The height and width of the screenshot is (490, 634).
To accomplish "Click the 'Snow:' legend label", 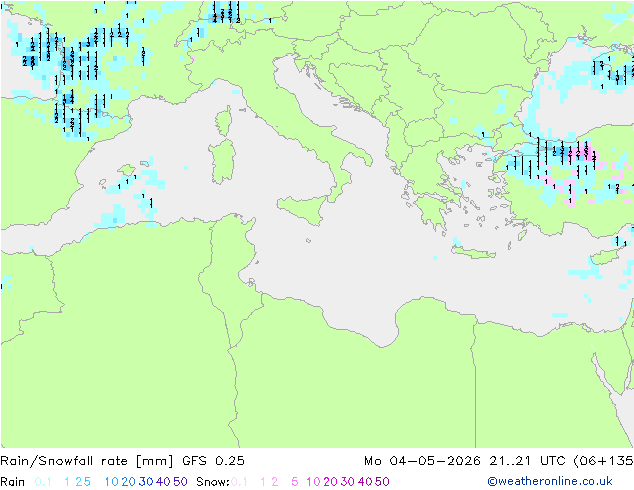I will click(x=213, y=482).
